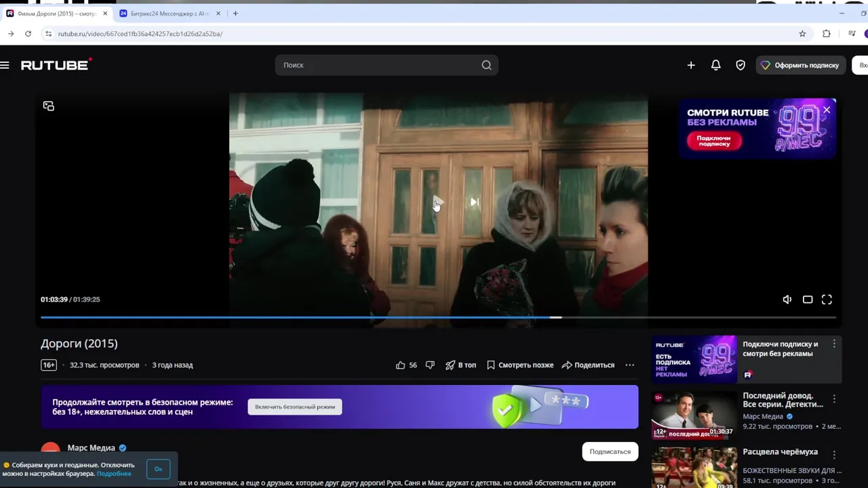Go to the RUTUBE home logo

coord(56,64)
